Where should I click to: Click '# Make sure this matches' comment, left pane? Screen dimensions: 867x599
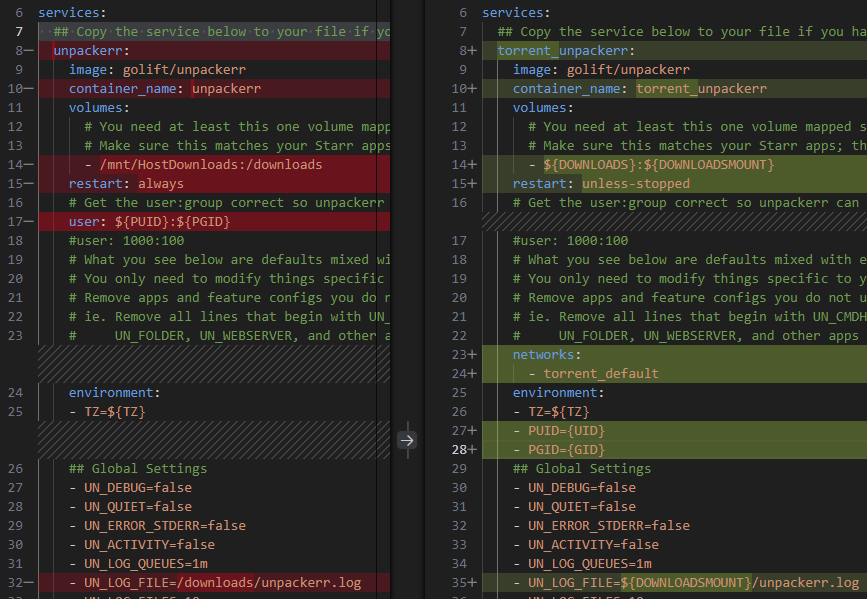tap(237, 146)
